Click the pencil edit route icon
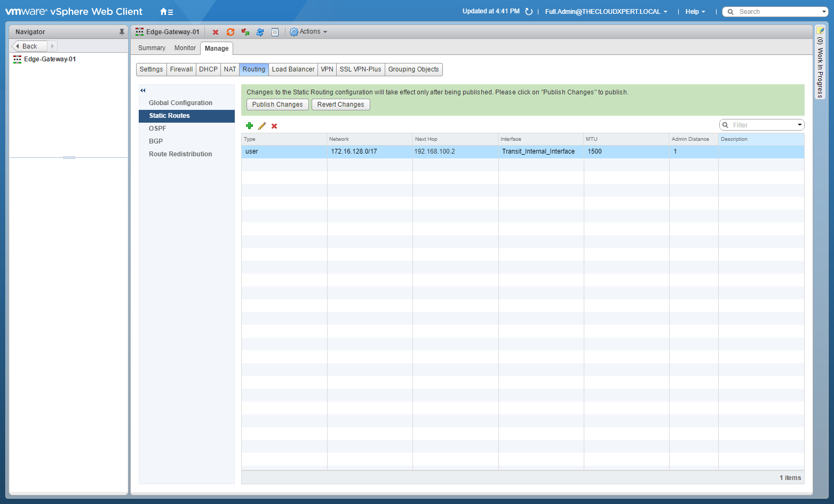 pos(262,126)
